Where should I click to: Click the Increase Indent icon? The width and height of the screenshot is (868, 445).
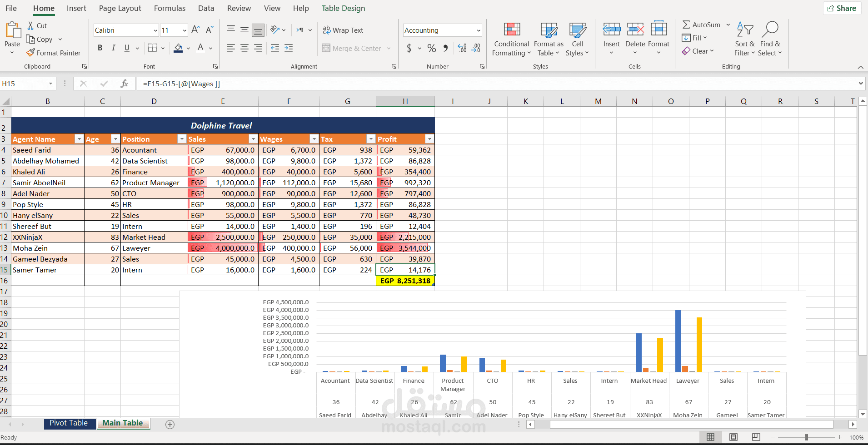tap(289, 48)
